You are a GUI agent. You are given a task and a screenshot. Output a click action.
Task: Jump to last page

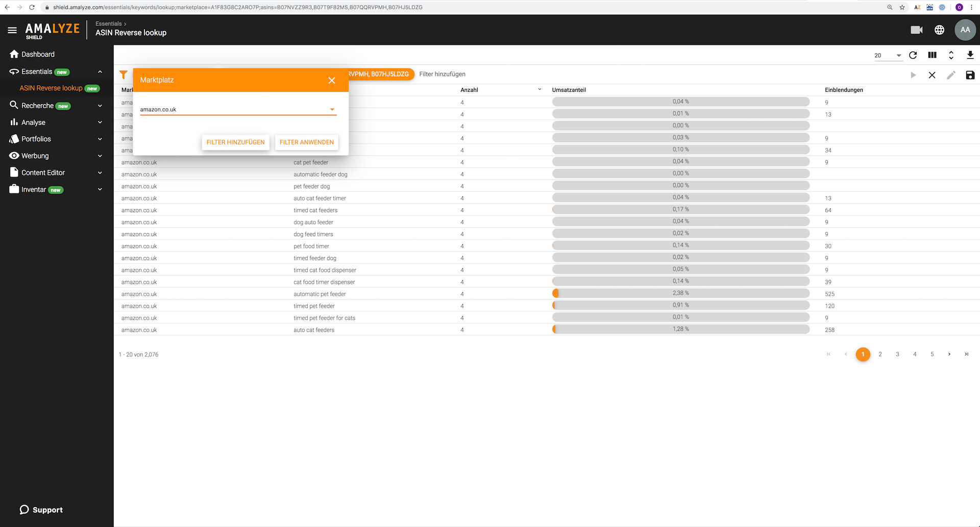[x=967, y=354]
